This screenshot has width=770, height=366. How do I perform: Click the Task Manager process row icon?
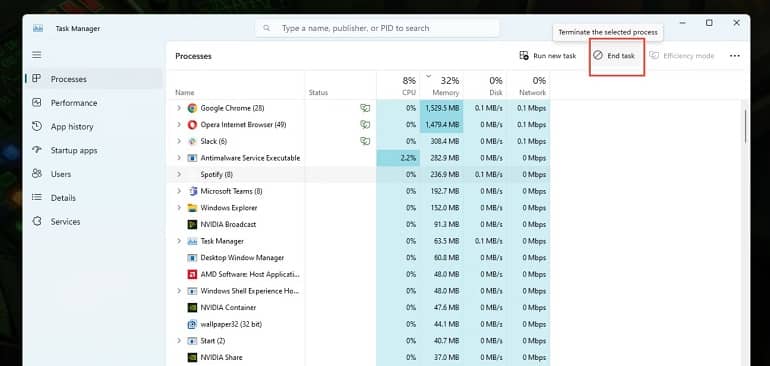pos(192,241)
